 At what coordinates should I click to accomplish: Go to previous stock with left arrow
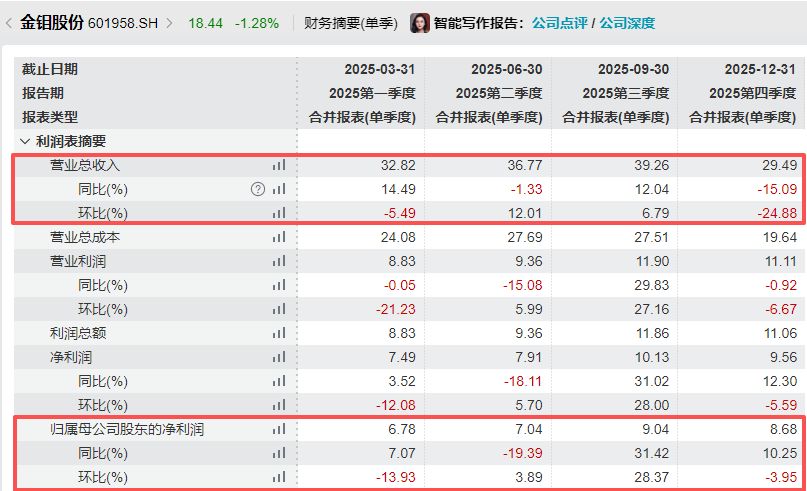8,23
